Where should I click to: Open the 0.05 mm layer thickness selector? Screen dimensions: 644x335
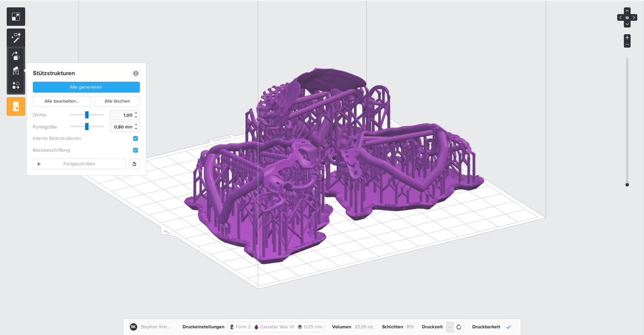click(x=310, y=326)
